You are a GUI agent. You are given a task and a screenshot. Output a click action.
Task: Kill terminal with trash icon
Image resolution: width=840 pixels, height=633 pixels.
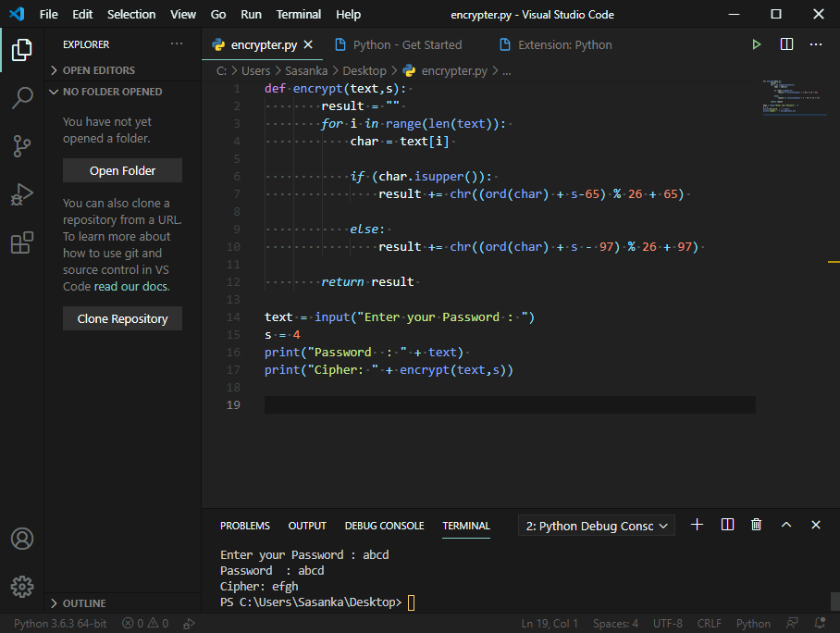[756, 525]
